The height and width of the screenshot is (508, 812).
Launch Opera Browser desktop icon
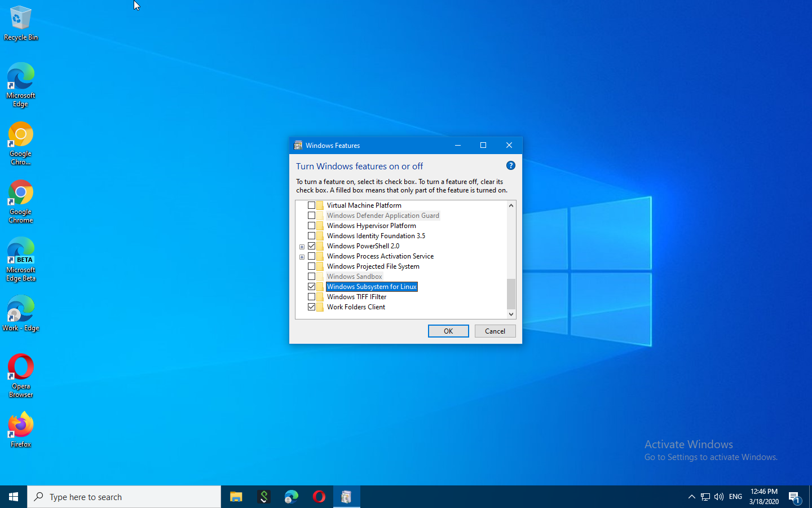pos(20,367)
